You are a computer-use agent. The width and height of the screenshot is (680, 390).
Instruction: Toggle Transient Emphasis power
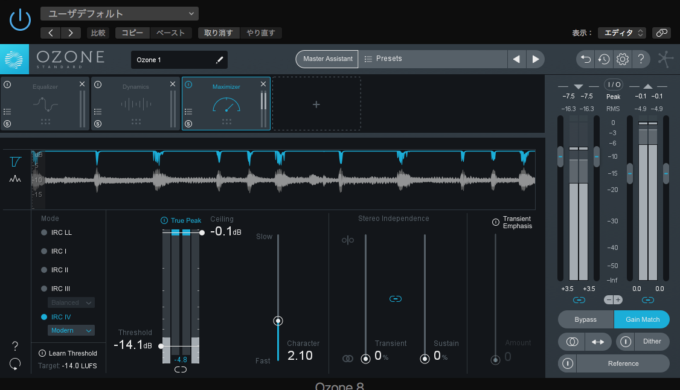point(496,222)
